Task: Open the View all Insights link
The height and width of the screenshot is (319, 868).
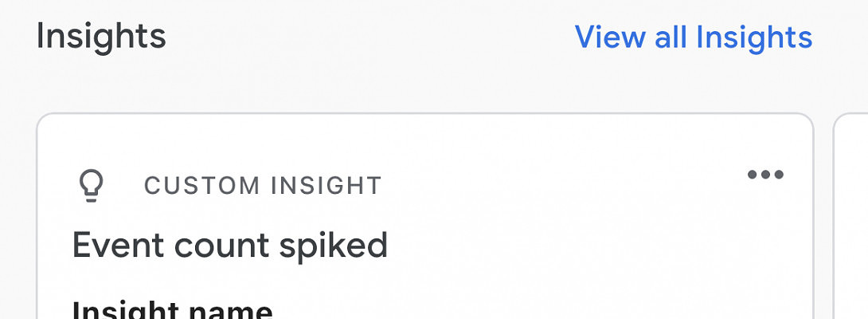Action: tap(693, 37)
